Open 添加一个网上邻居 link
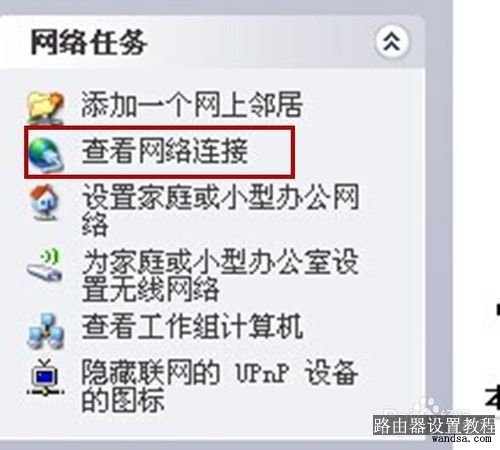 pyautogui.click(x=192, y=104)
